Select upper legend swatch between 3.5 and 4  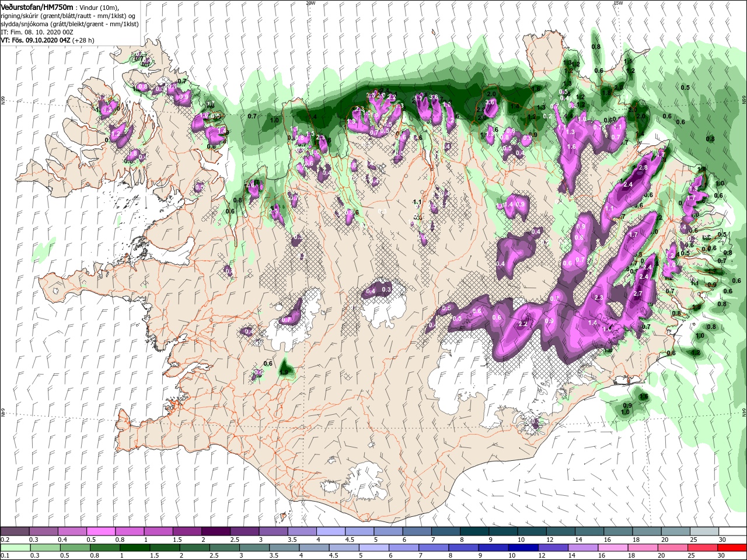pyautogui.click(x=302, y=531)
